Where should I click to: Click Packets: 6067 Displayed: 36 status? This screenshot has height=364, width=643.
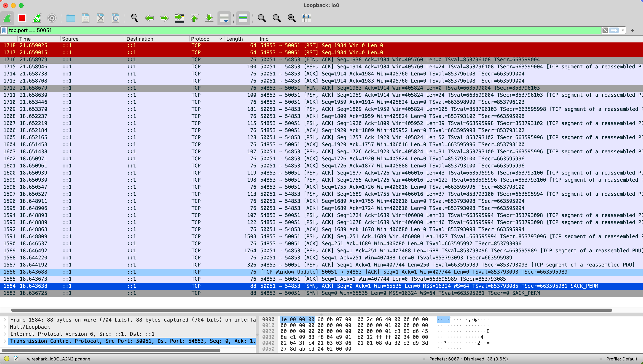coord(468,359)
